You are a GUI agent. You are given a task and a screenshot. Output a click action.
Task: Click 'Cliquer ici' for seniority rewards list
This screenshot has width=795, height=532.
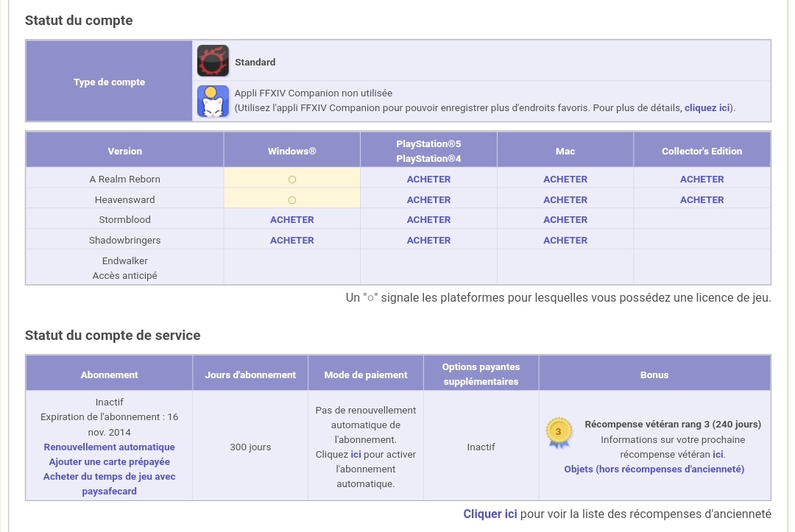coord(490,514)
